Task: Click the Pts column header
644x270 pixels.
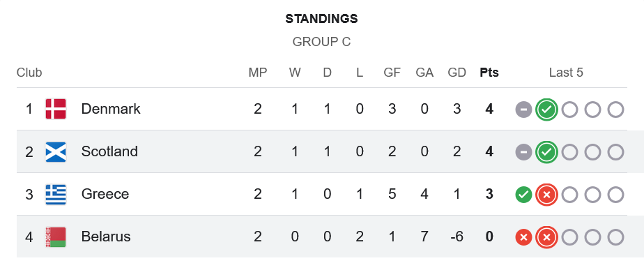Action: point(489,73)
